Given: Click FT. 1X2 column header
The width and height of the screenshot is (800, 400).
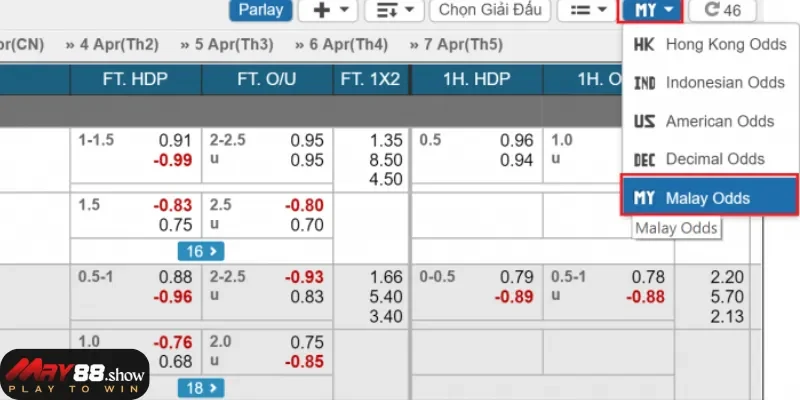Looking at the screenshot, I should [370, 79].
